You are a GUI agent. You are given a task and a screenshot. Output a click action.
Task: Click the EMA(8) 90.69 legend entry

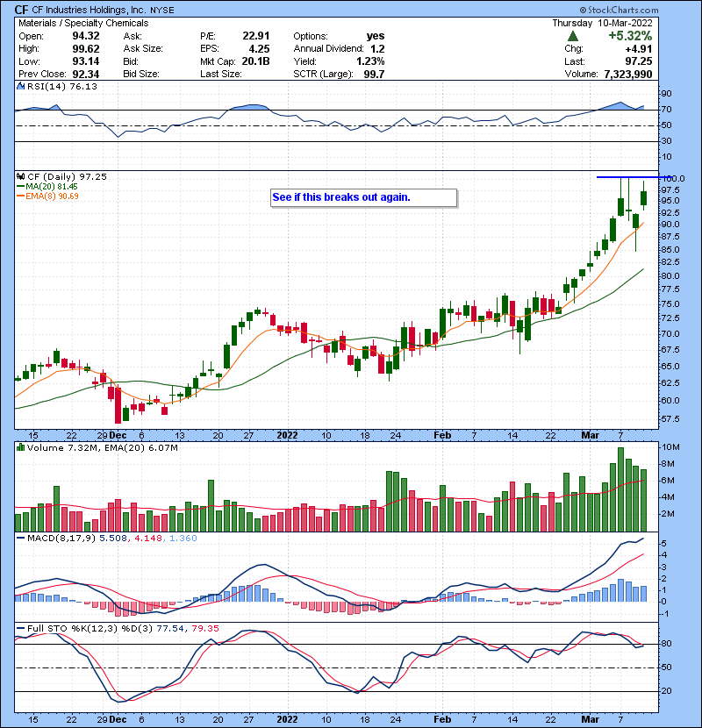click(x=48, y=196)
